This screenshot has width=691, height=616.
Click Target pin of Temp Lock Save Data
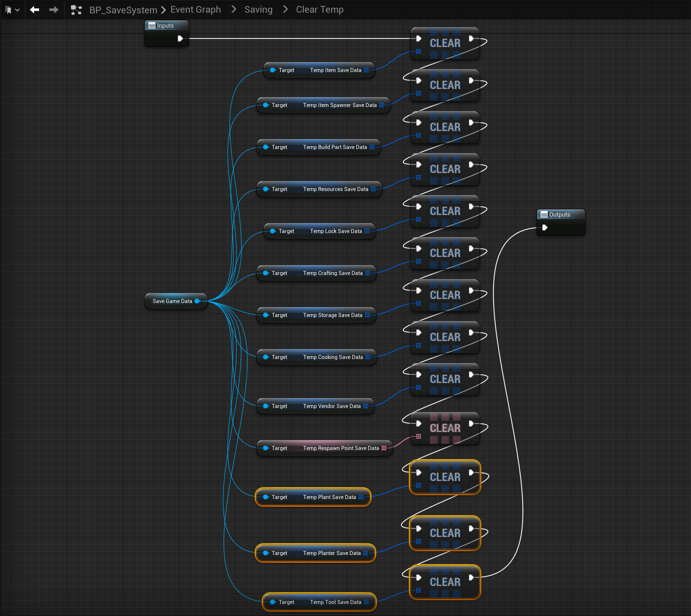point(273,231)
